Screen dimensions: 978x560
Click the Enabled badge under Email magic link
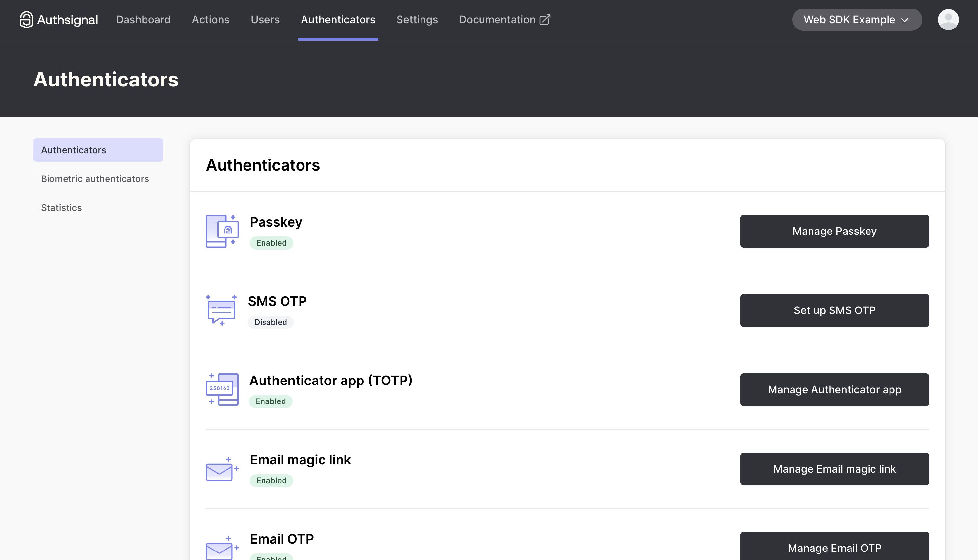pos(271,480)
